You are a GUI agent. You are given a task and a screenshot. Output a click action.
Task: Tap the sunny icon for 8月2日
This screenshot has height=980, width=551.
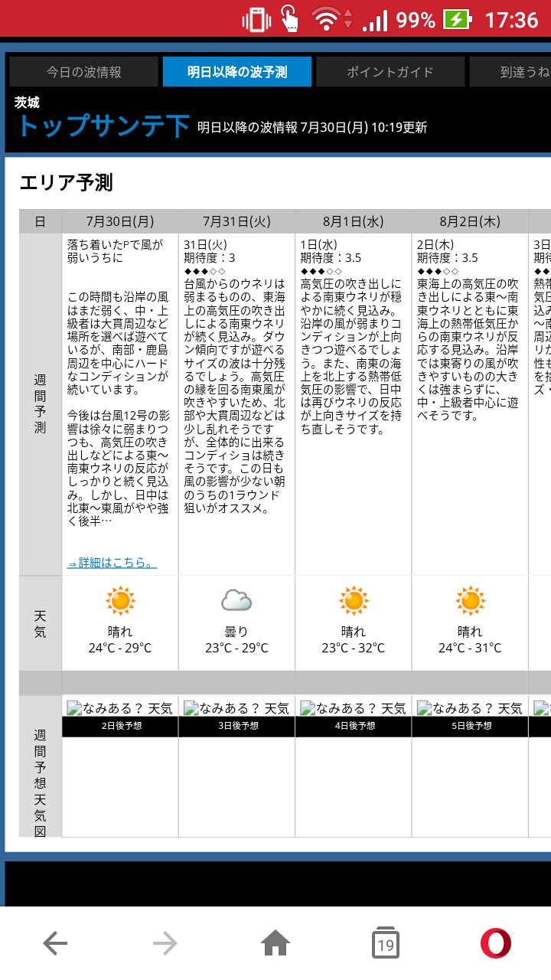[470, 601]
